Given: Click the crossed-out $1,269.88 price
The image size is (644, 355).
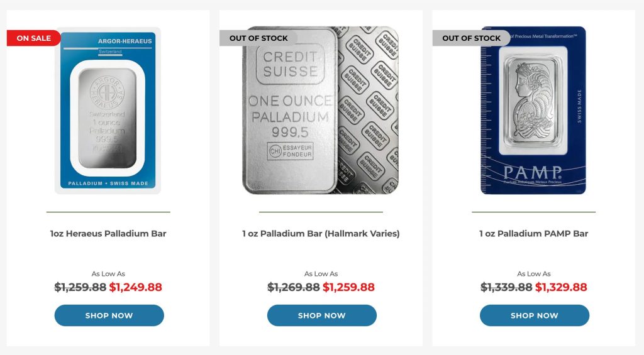Looking at the screenshot, I should point(294,287).
